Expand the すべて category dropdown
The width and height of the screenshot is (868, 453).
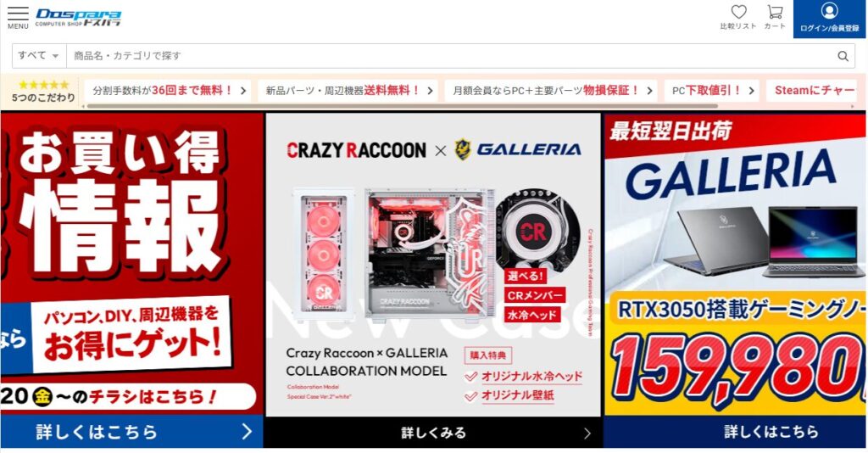pos(39,55)
